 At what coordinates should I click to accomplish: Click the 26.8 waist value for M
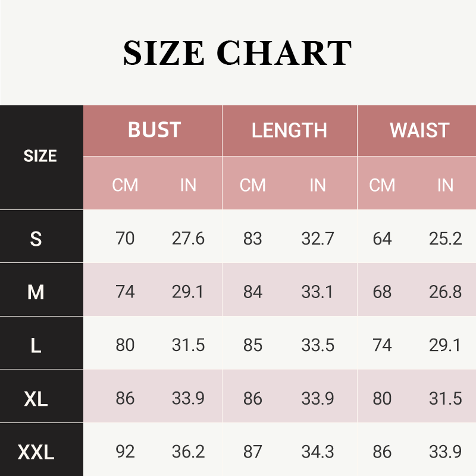pos(445,292)
